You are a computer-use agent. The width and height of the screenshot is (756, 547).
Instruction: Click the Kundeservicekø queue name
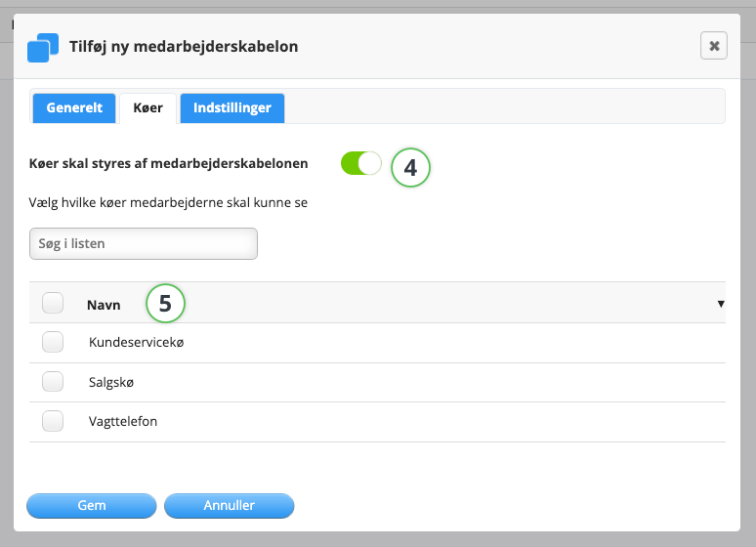click(137, 342)
